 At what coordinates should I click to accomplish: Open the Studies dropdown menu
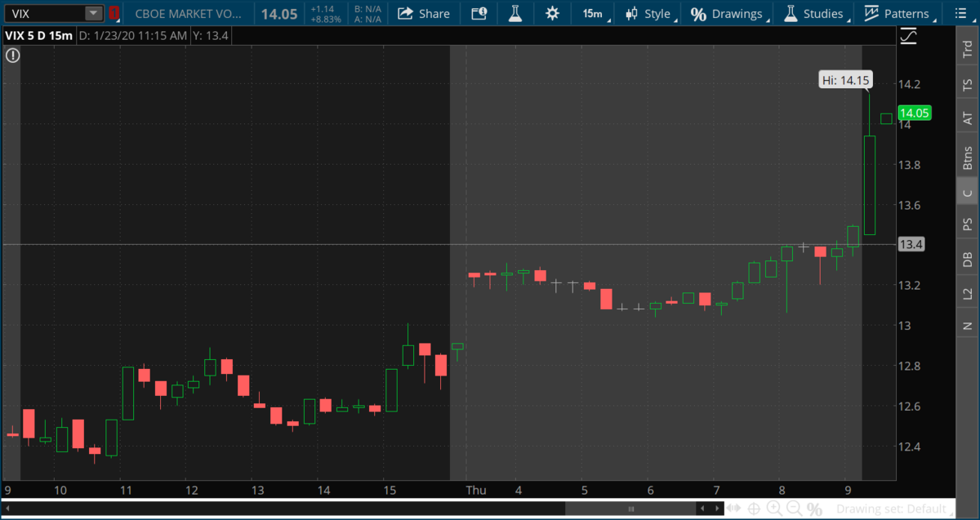click(x=817, y=13)
